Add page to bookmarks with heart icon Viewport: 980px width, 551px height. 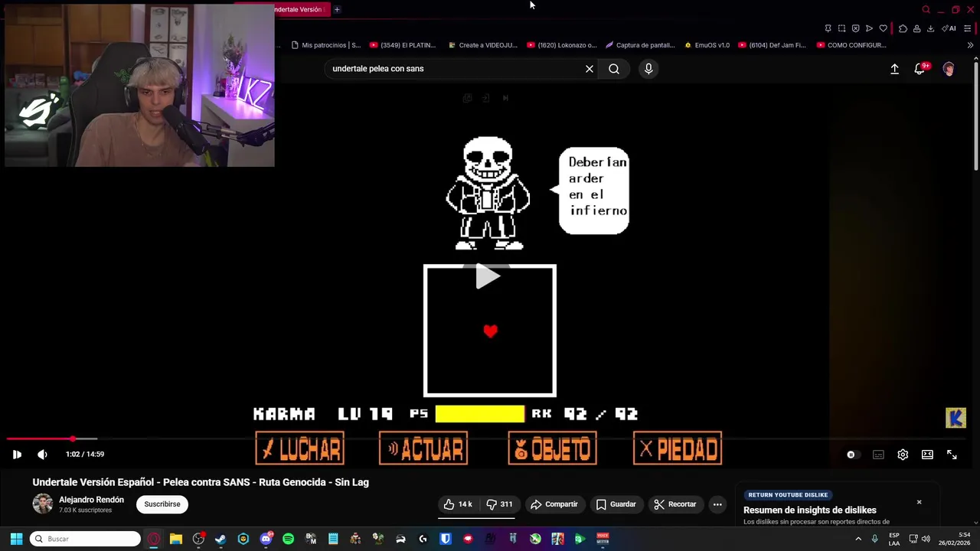point(883,28)
